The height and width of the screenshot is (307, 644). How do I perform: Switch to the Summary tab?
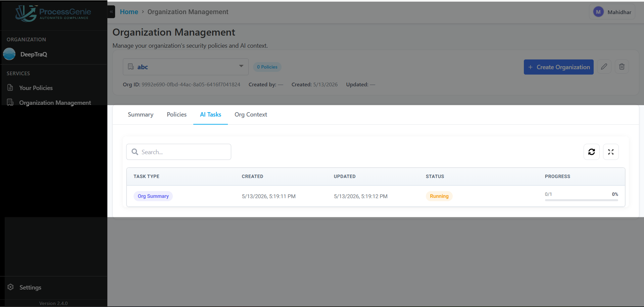141,115
